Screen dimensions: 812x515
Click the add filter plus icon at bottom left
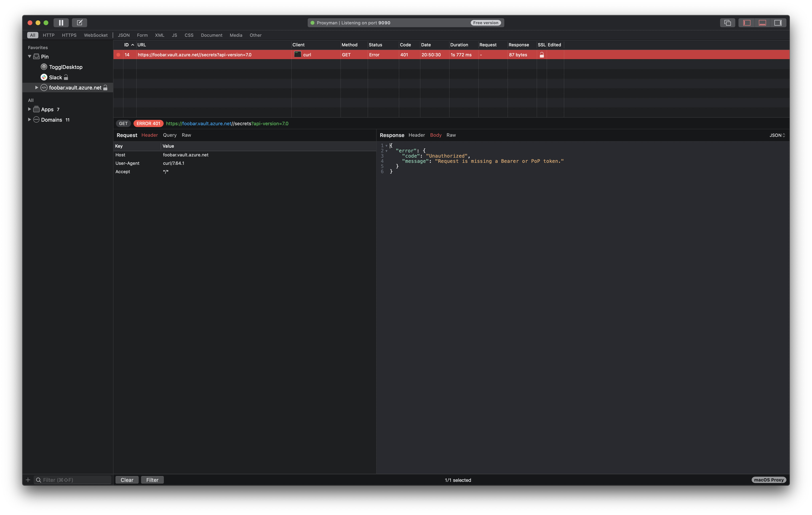point(28,480)
